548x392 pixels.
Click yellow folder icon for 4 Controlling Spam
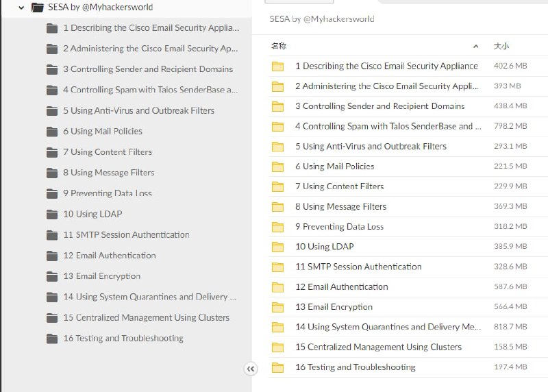(278, 126)
